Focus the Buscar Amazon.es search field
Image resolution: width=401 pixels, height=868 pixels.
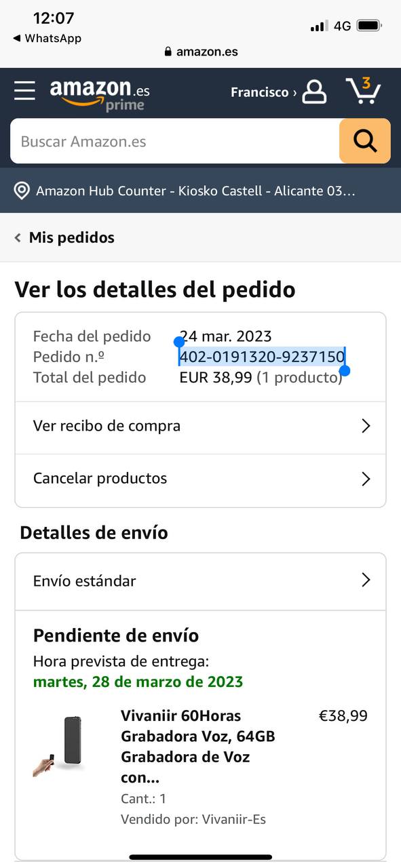175,141
